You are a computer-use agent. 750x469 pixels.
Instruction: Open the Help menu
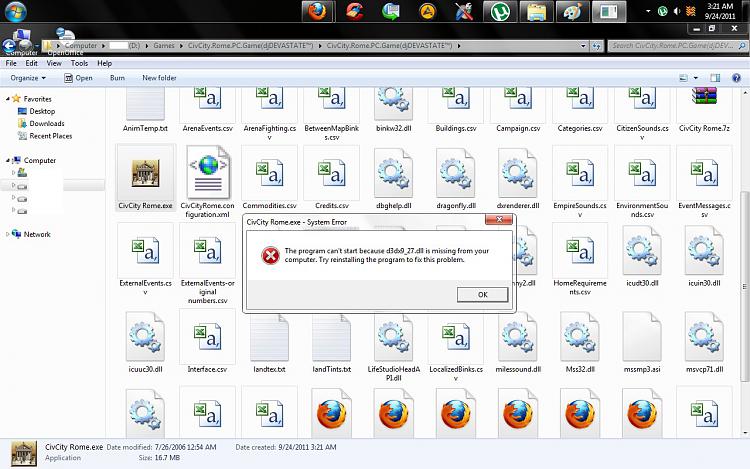pos(104,63)
